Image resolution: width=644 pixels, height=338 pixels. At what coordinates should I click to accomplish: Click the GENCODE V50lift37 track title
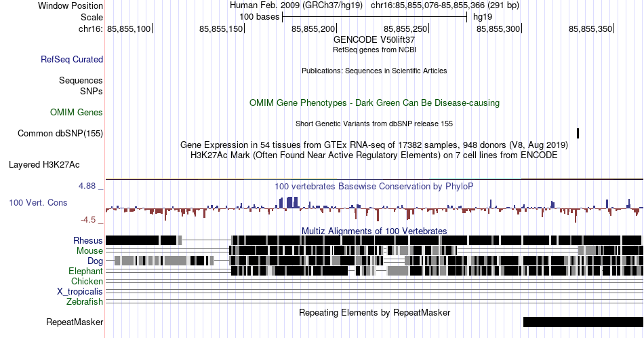374,40
